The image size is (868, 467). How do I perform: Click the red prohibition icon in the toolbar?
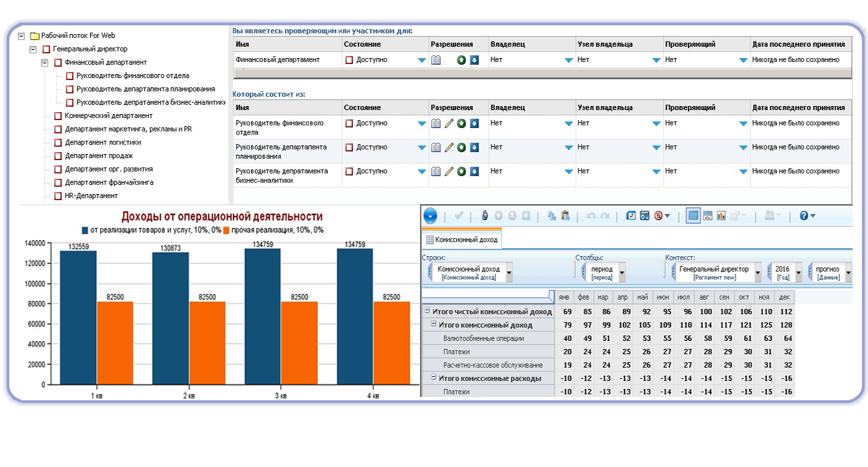click(658, 215)
